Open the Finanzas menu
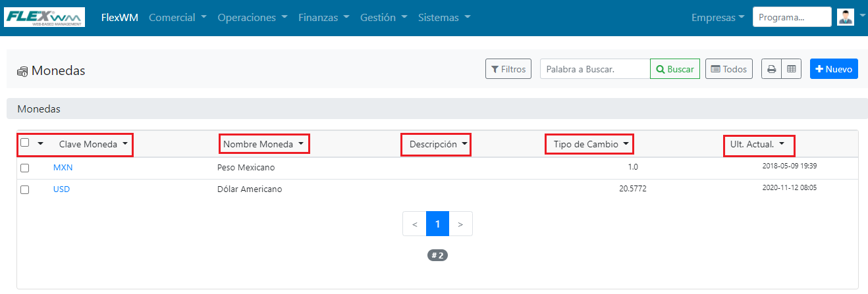868x294 pixels. point(323,18)
